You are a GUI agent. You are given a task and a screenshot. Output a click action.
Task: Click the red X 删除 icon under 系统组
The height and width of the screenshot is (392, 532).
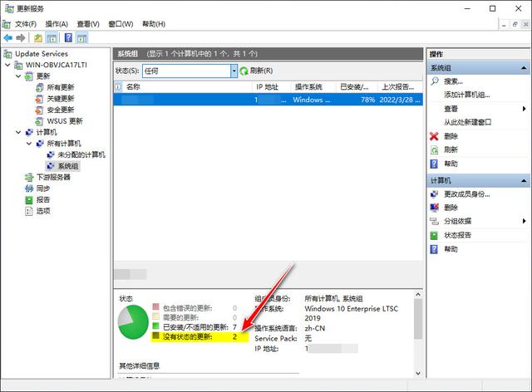pos(434,136)
